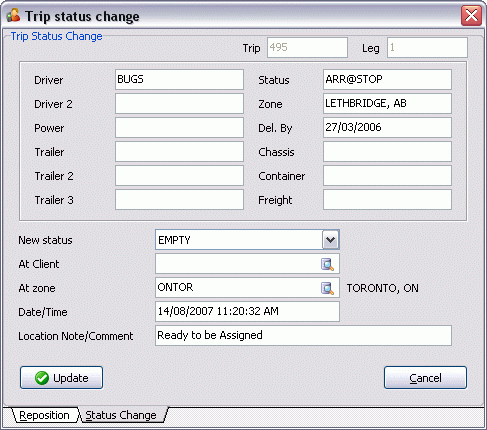Click the Location Note/Comment field
487x430 pixels.
(303, 335)
